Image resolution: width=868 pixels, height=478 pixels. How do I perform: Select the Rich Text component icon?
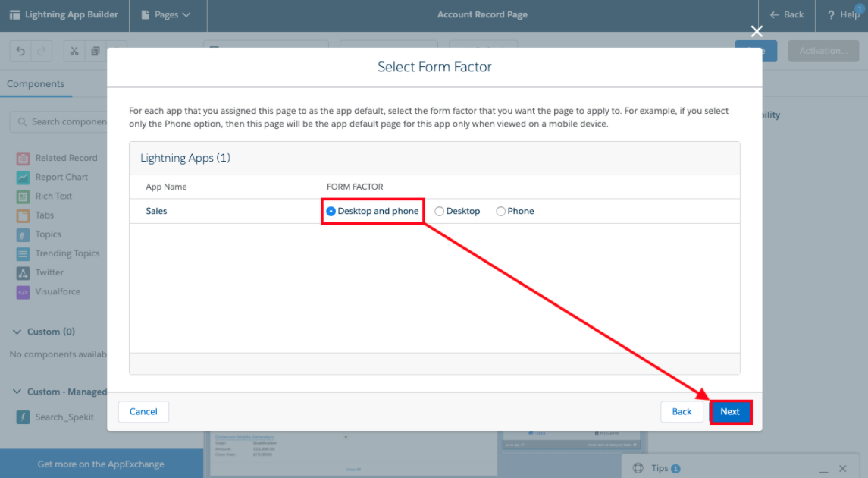[x=21, y=196]
